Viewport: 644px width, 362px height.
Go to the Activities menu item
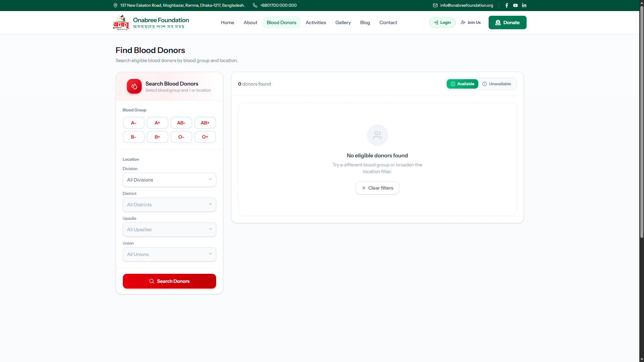[316, 22]
